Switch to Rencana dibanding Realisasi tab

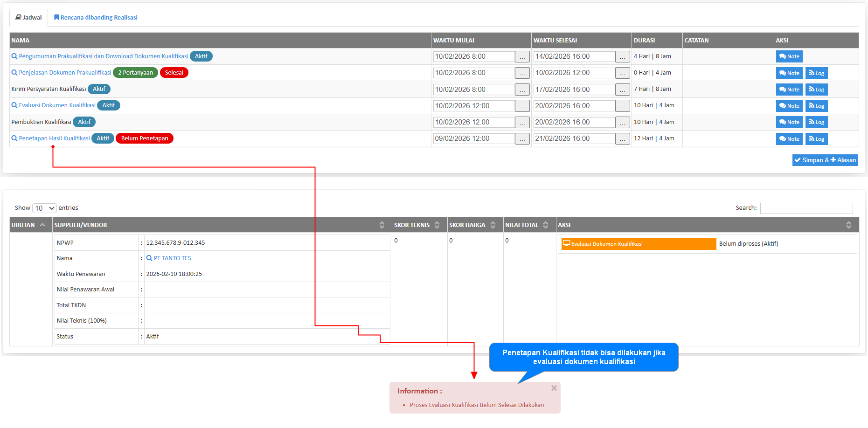click(x=96, y=18)
